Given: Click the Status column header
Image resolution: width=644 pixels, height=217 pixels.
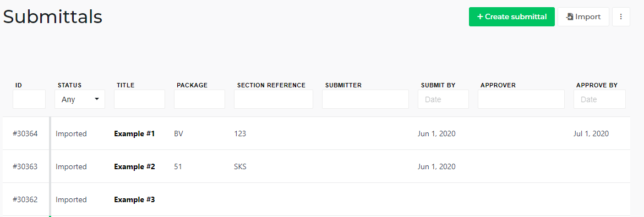Looking at the screenshot, I should tap(70, 85).
